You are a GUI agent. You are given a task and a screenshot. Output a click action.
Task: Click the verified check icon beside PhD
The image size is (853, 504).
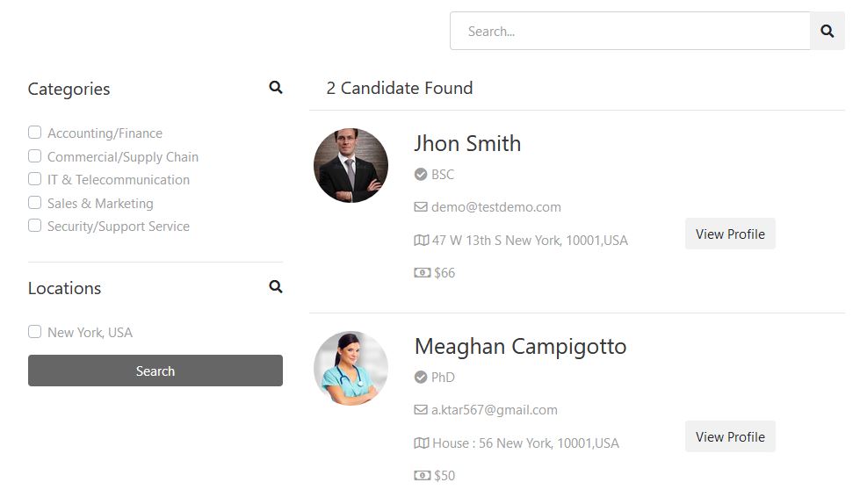[x=421, y=377]
